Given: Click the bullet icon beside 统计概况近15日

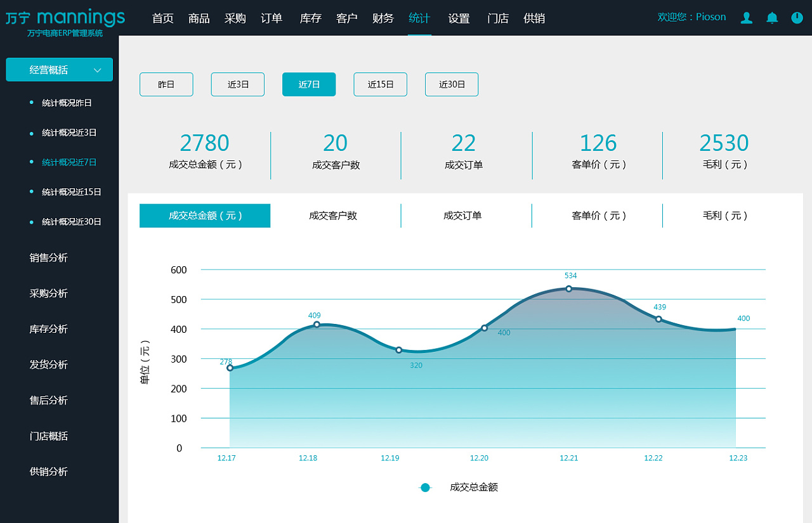Looking at the screenshot, I should (x=32, y=191).
